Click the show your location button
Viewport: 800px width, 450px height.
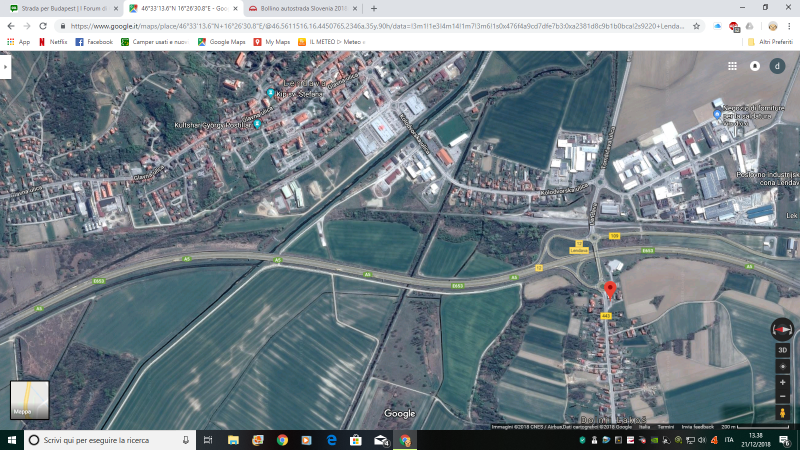coord(782,367)
